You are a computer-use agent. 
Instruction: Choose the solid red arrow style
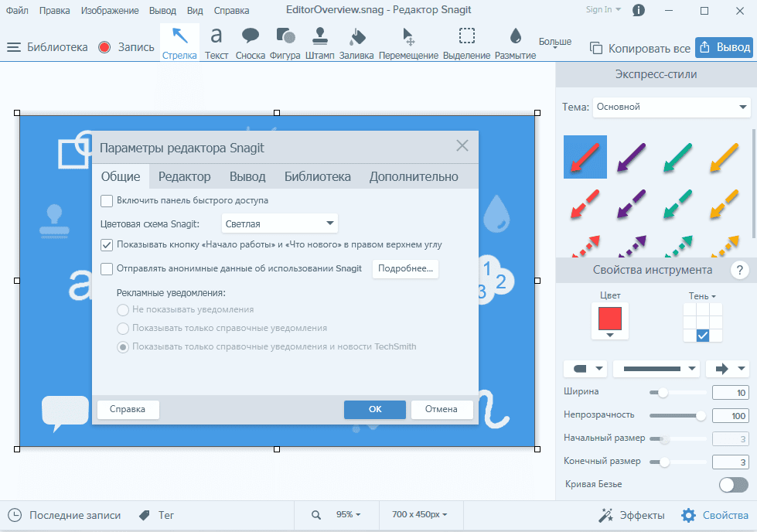coord(585,157)
